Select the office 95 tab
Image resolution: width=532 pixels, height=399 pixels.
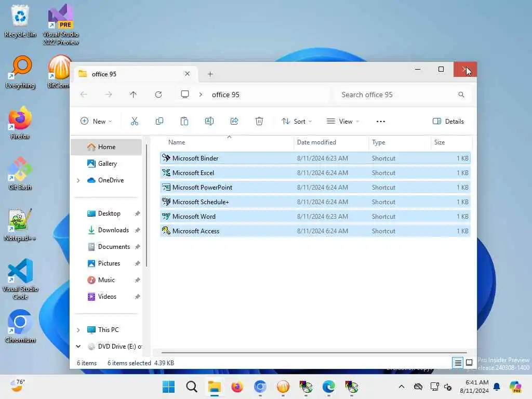pyautogui.click(x=135, y=74)
